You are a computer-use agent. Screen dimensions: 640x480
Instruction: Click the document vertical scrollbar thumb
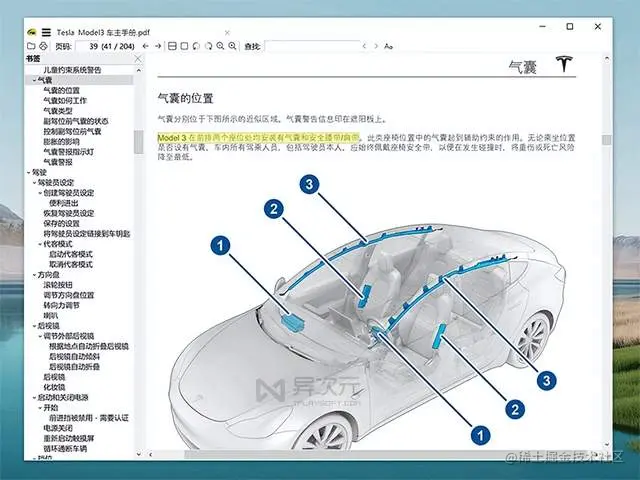607,140
